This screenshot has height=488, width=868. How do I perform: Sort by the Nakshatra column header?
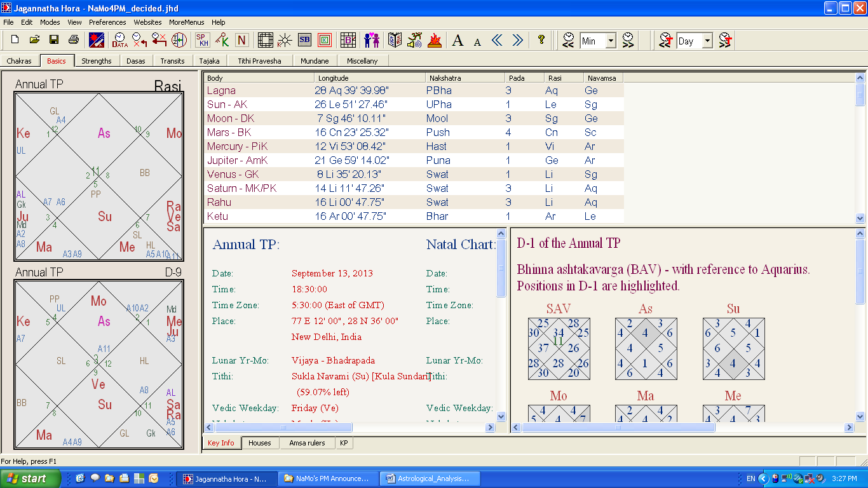(x=465, y=78)
